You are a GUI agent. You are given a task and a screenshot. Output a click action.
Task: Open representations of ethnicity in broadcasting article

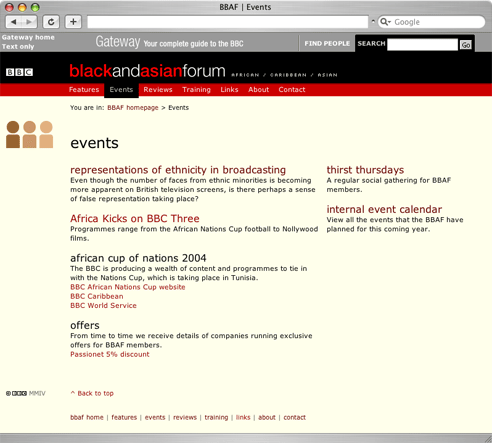pyautogui.click(x=178, y=170)
